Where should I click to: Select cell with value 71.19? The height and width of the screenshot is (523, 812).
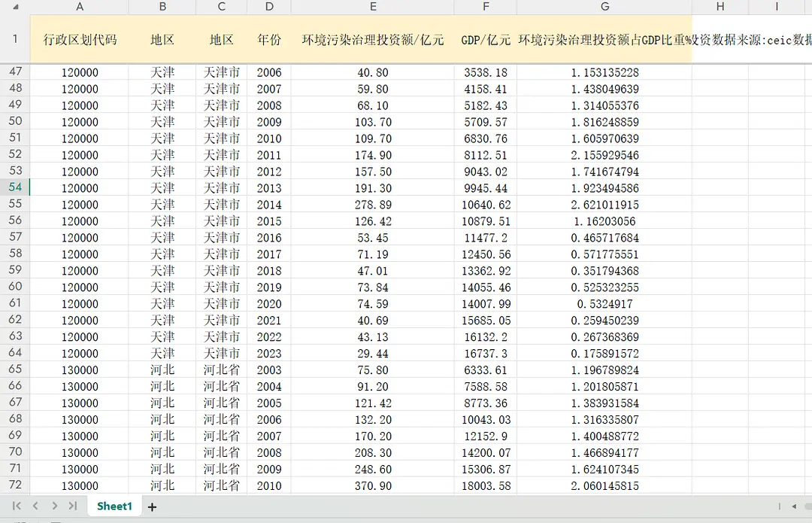pyautogui.click(x=373, y=254)
